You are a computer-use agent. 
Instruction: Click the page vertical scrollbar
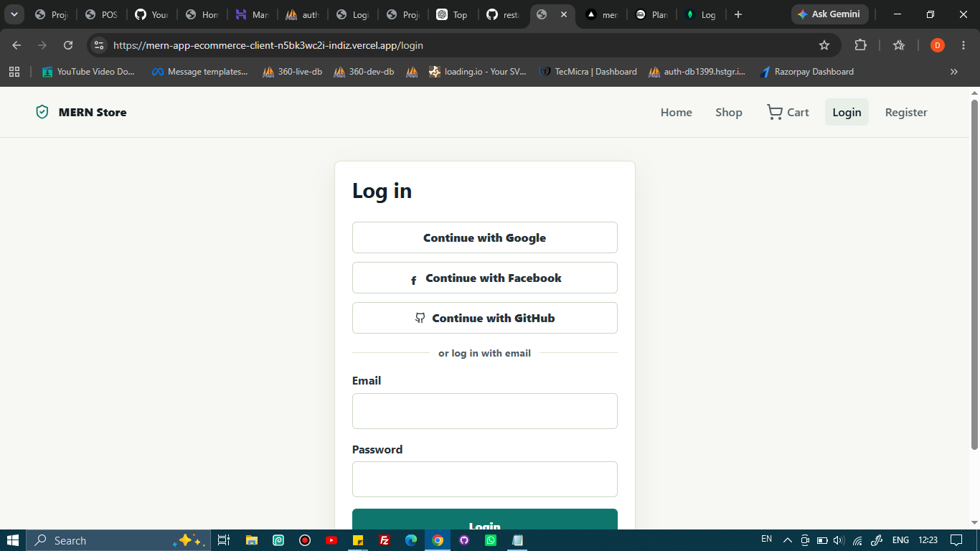coord(974,275)
